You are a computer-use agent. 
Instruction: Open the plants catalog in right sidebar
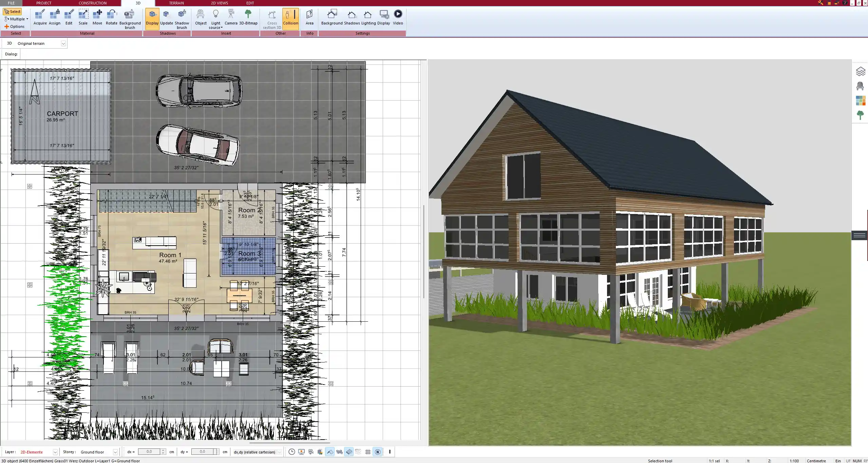[861, 115]
